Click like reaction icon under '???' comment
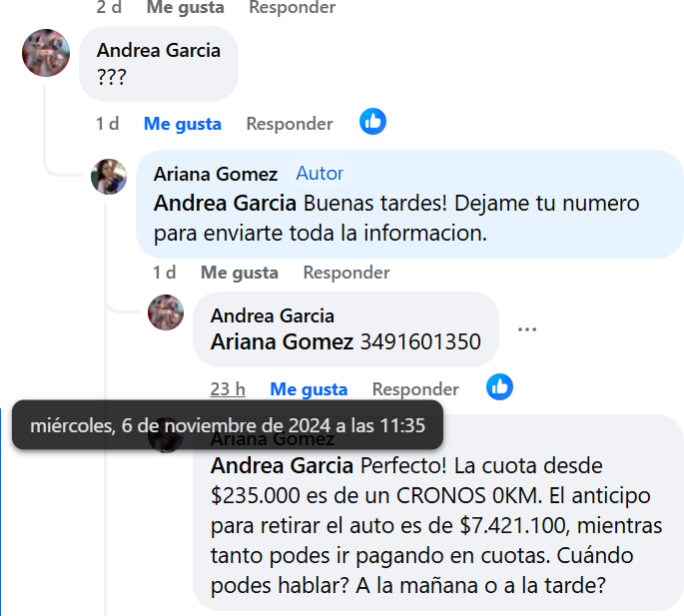 click(372, 121)
